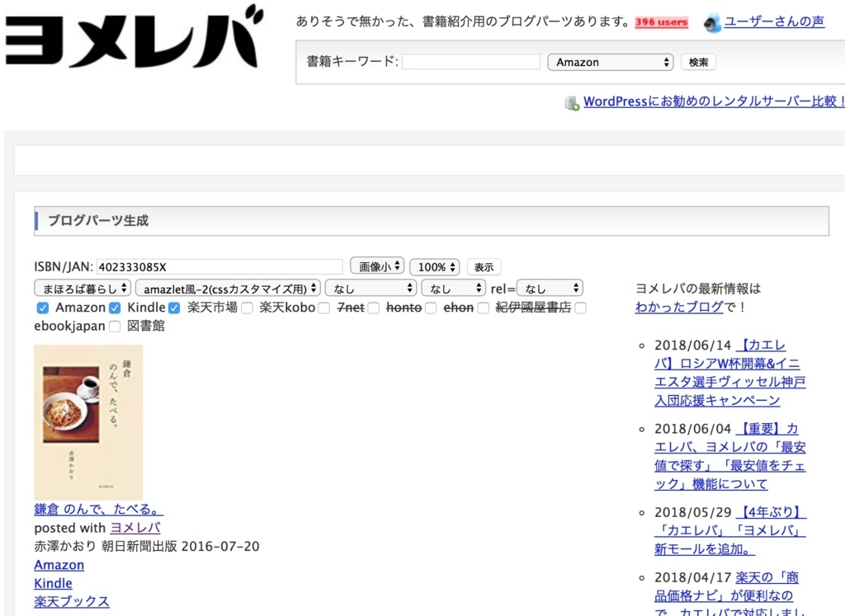Viewport: 845px width, 616px height.
Task: Enable the checkbox preceding ebookjapan at row end
Action: [580, 308]
